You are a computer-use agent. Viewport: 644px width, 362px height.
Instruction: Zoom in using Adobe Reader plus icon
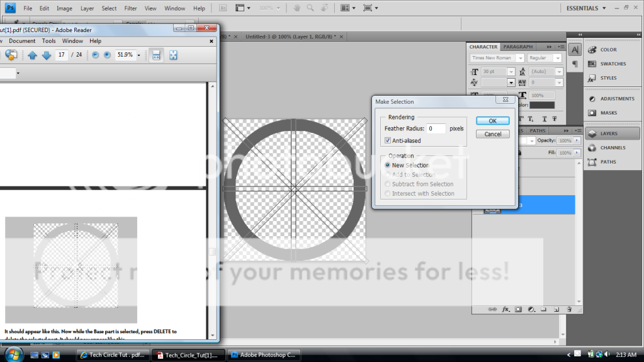pyautogui.click(x=107, y=55)
